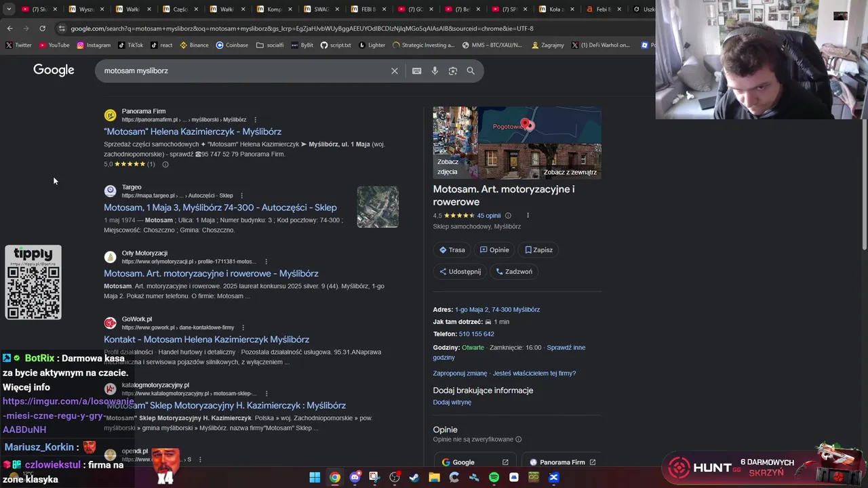Open Steam from the taskbar
Screen dimensions: 868x488
[414, 477]
